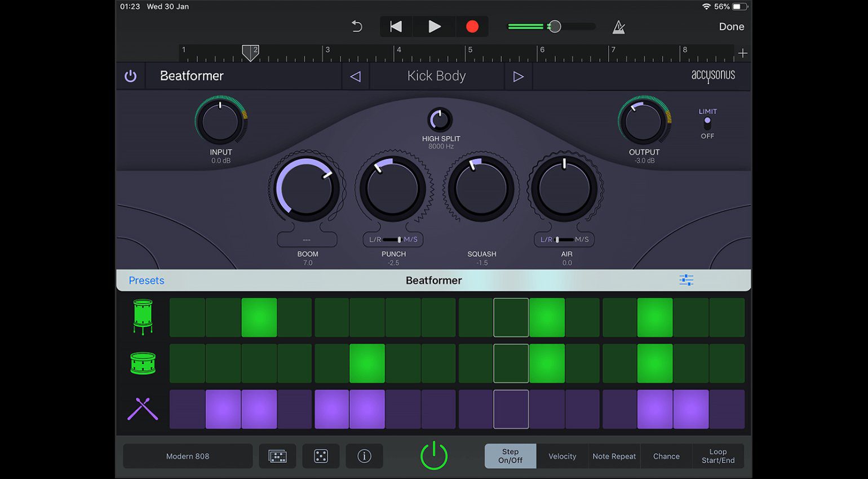Toggle the AIR L/R M/S switch
The height and width of the screenshot is (479, 868).
(564, 239)
